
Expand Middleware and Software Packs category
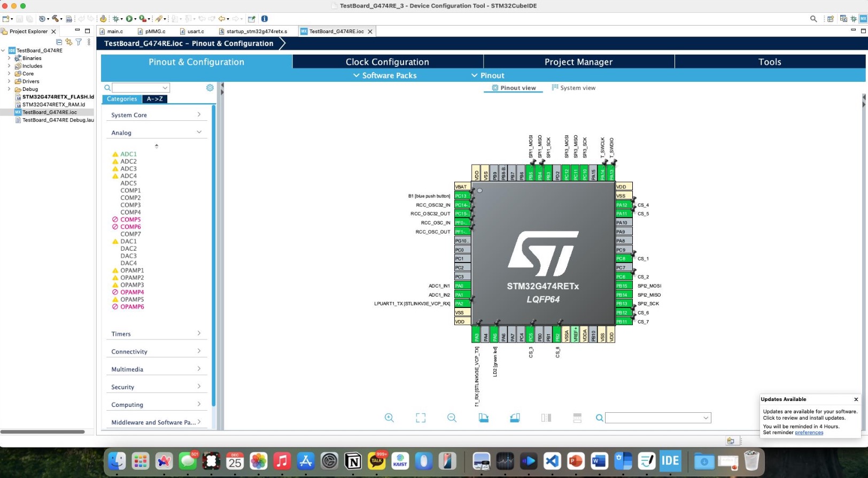156,422
